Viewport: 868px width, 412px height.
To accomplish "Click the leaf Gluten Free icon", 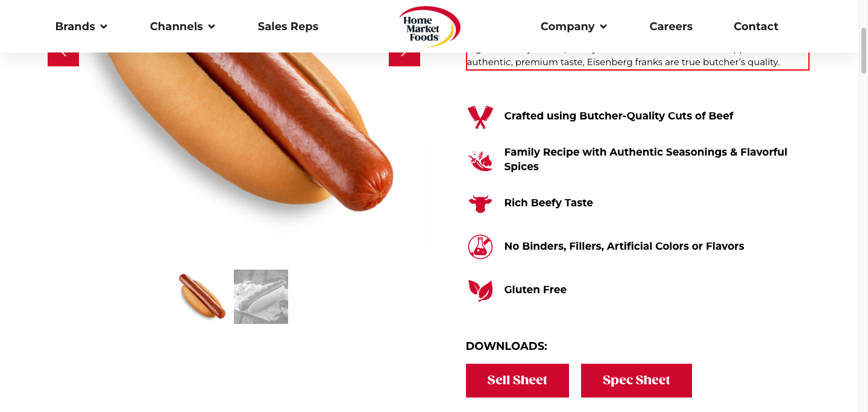I will pos(480,290).
